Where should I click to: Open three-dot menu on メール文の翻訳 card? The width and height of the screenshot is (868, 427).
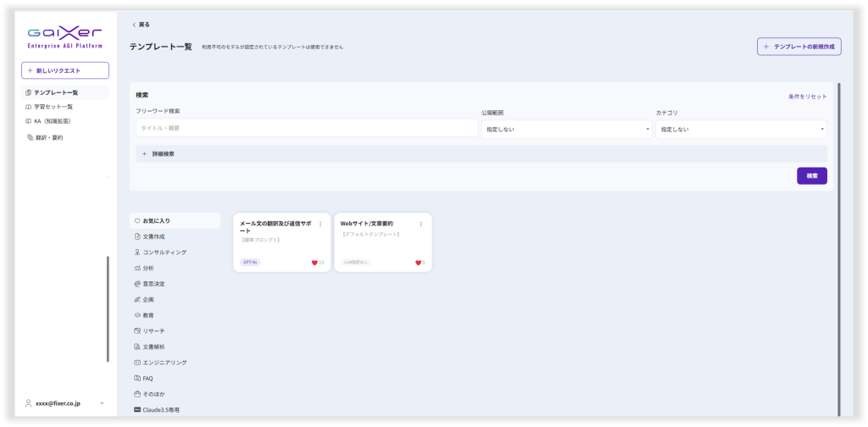pos(320,224)
